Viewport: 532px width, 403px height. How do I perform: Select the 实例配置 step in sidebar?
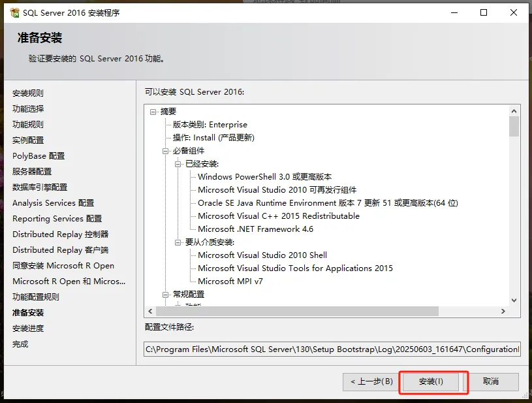(28, 140)
